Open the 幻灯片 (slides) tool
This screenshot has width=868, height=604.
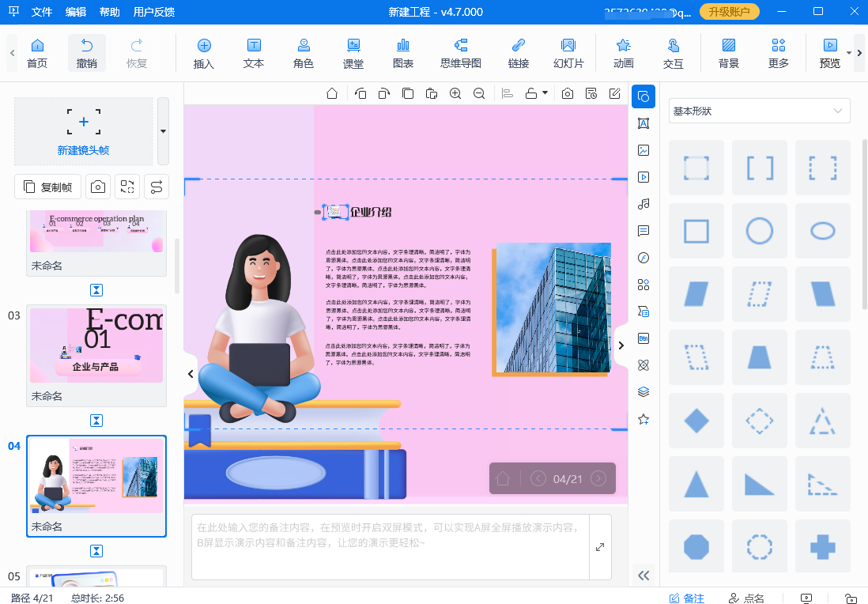568,53
